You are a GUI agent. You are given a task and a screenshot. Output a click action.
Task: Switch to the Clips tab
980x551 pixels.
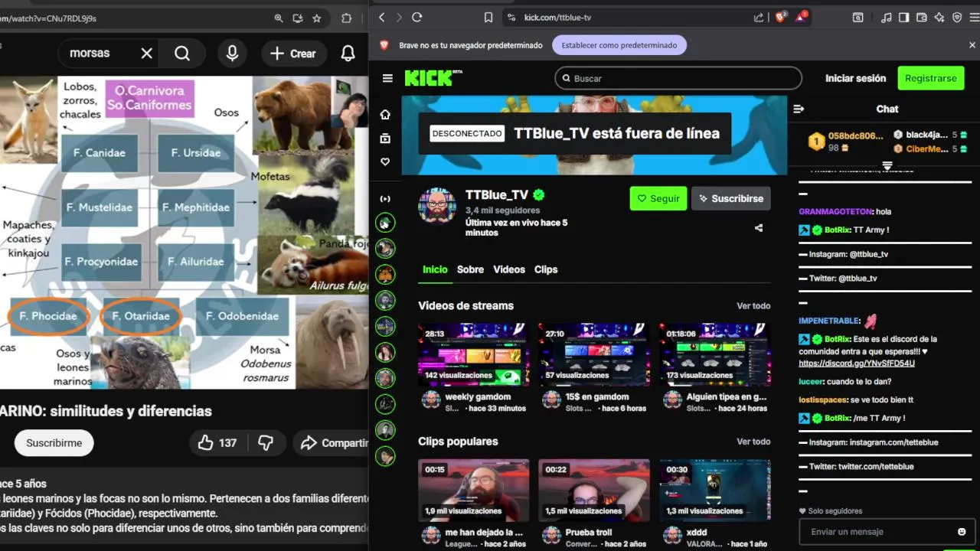point(546,269)
